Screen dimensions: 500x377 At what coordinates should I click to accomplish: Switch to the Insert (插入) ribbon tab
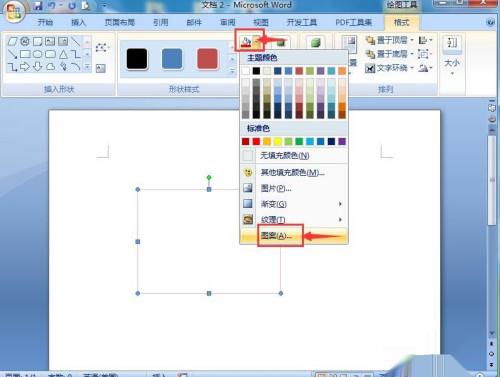(x=79, y=22)
